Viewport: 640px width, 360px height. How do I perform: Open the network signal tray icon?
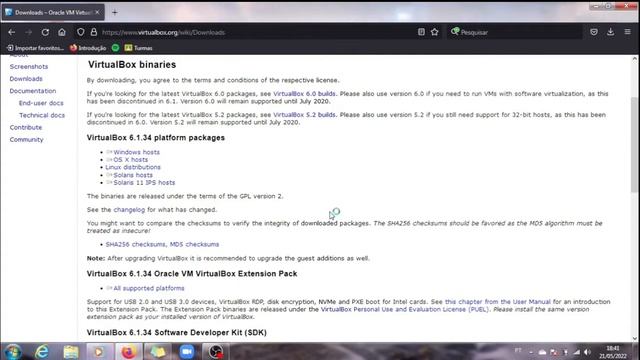pyautogui.click(x=576, y=352)
